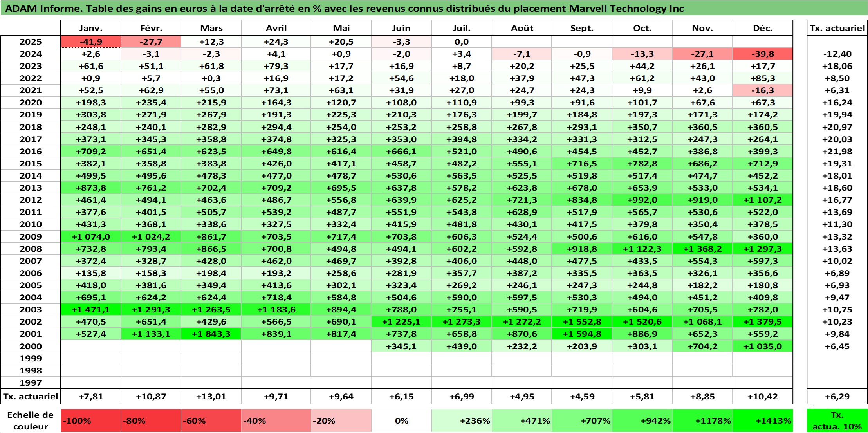Click the 'Déc.' column header
This screenshot has width=868, height=433.
[x=763, y=28]
